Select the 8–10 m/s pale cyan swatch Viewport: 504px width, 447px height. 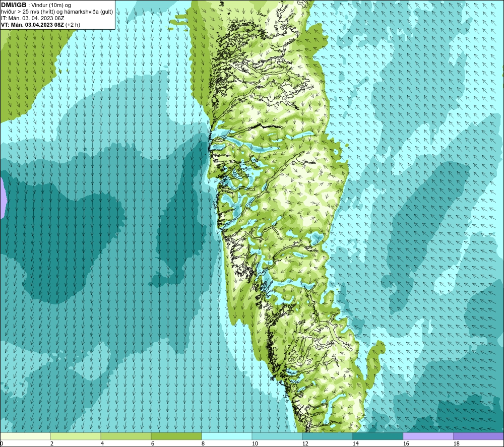point(227,436)
